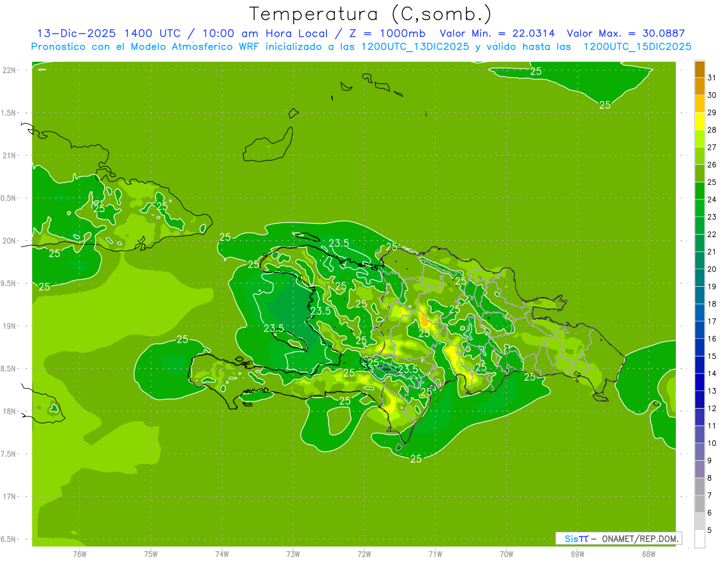Image resolution: width=728 pixels, height=562 pixels.
Task: Select the dark blue colorbar swatch between 13 and 14
Action: 699,382
